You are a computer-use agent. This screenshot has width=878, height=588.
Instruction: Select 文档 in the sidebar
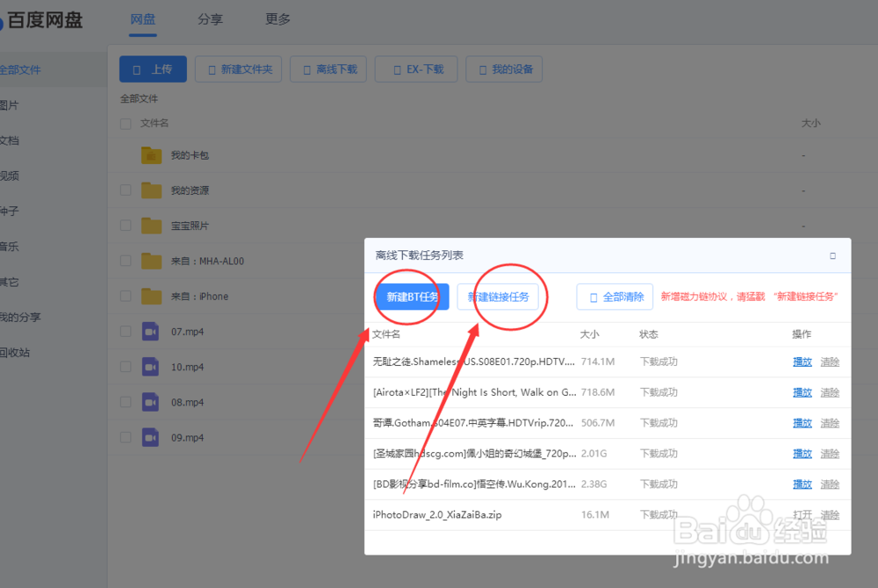pyautogui.click(x=10, y=140)
